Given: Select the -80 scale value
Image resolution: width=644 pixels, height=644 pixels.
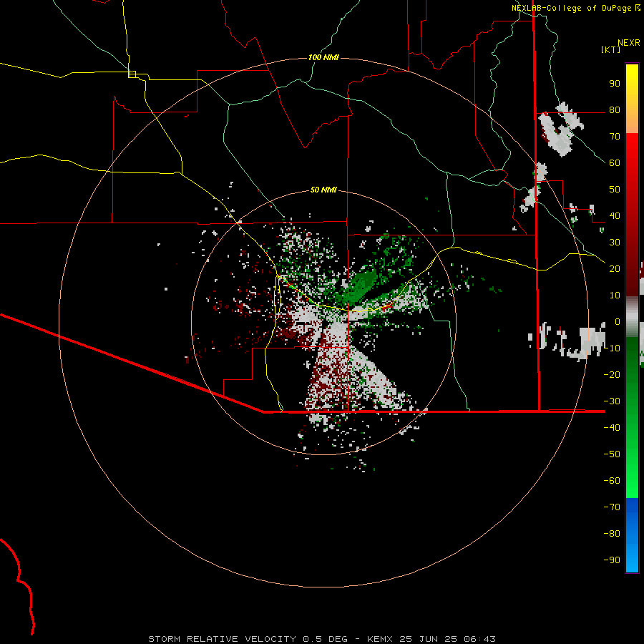Looking at the screenshot, I should pyautogui.click(x=612, y=534).
